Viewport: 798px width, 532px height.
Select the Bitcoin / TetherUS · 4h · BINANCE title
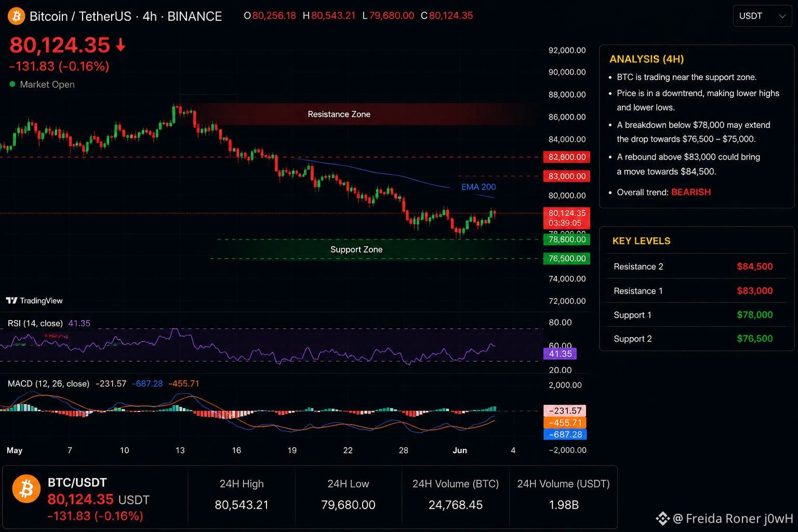click(126, 16)
